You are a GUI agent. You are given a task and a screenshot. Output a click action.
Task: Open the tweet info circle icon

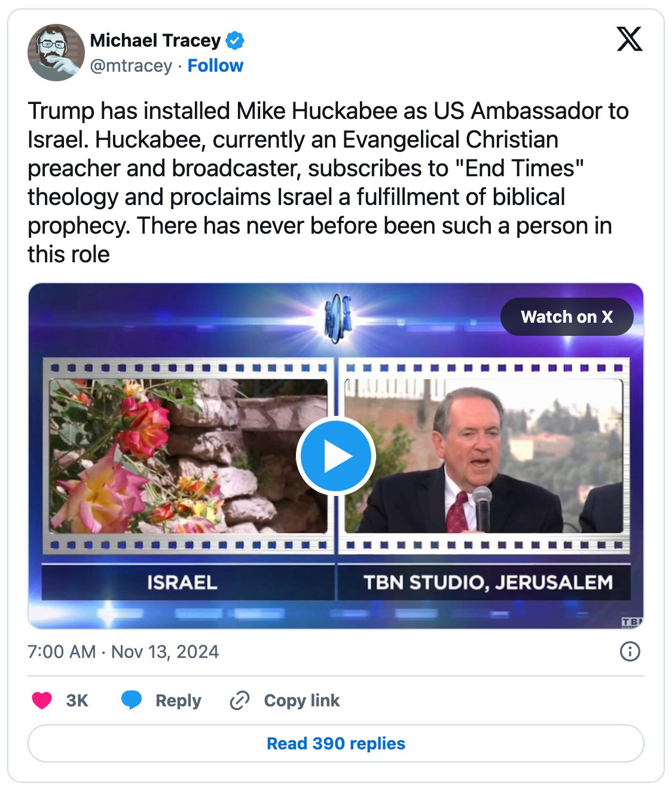tap(630, 651)
